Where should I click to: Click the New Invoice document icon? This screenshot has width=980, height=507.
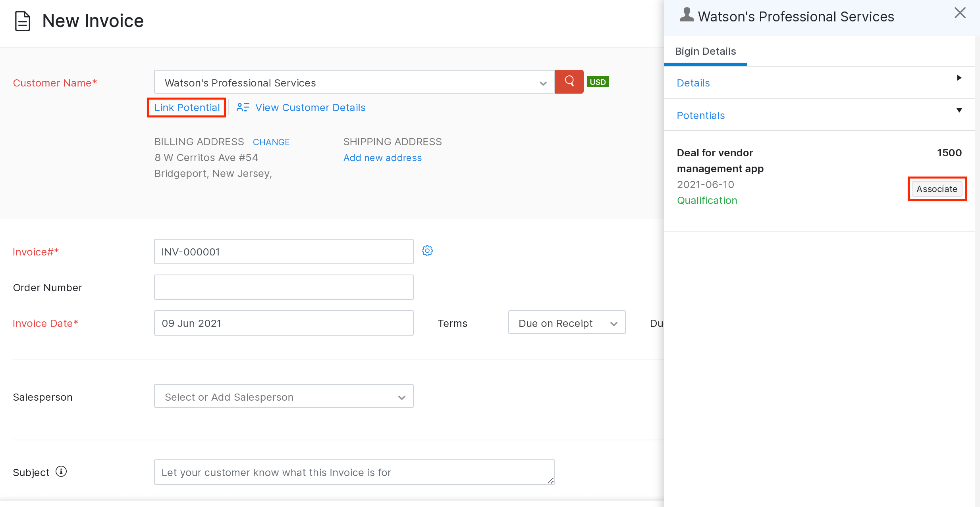pyautogui.click(x=22, y=21)
